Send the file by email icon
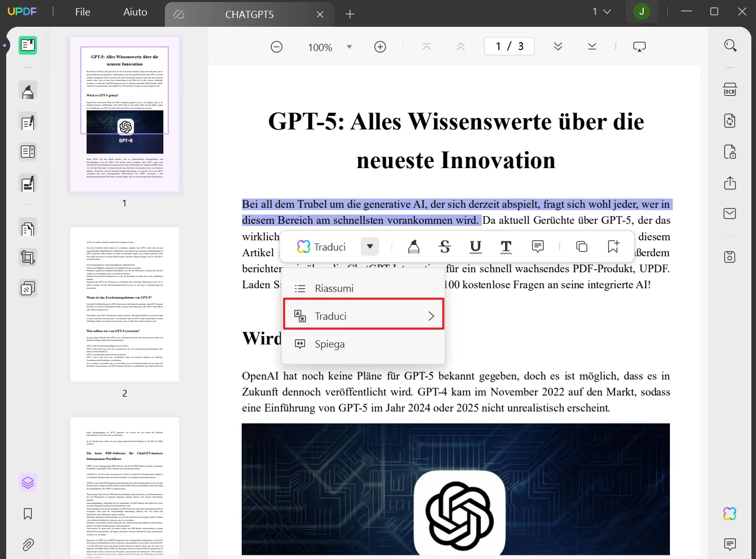The width and height of the screenshot is (756, 559). click(x=730, y=213)
